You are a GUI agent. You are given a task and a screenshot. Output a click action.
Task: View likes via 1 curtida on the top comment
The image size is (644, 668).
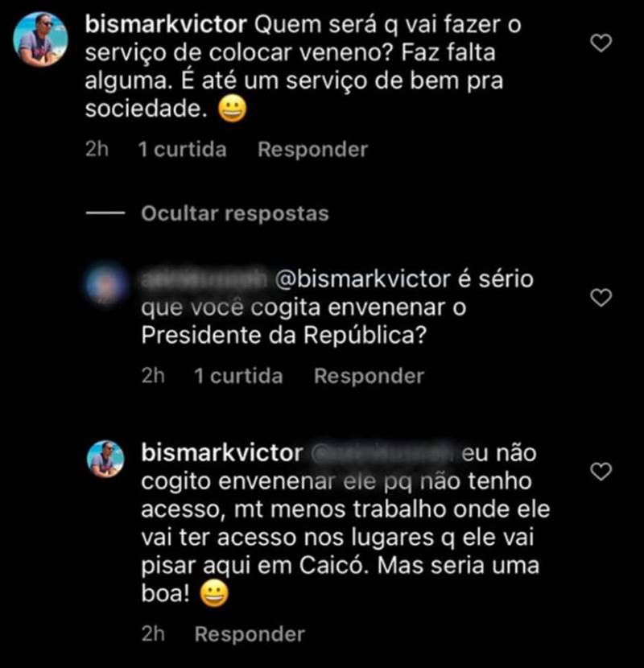tap(183, 150)
